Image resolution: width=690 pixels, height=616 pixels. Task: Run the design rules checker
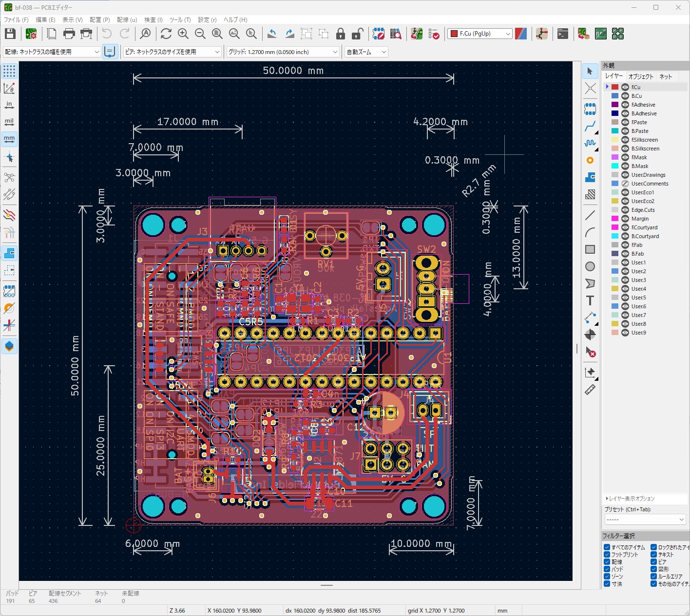click(x=434, y=34)
